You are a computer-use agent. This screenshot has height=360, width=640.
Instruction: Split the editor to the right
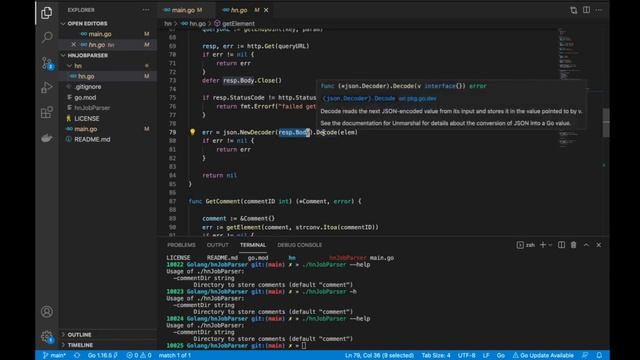(x=586, y=10)
